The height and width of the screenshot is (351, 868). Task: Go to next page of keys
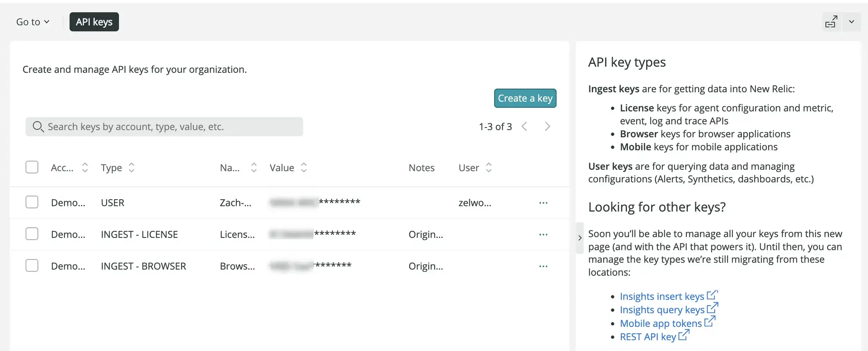(547, 126)
